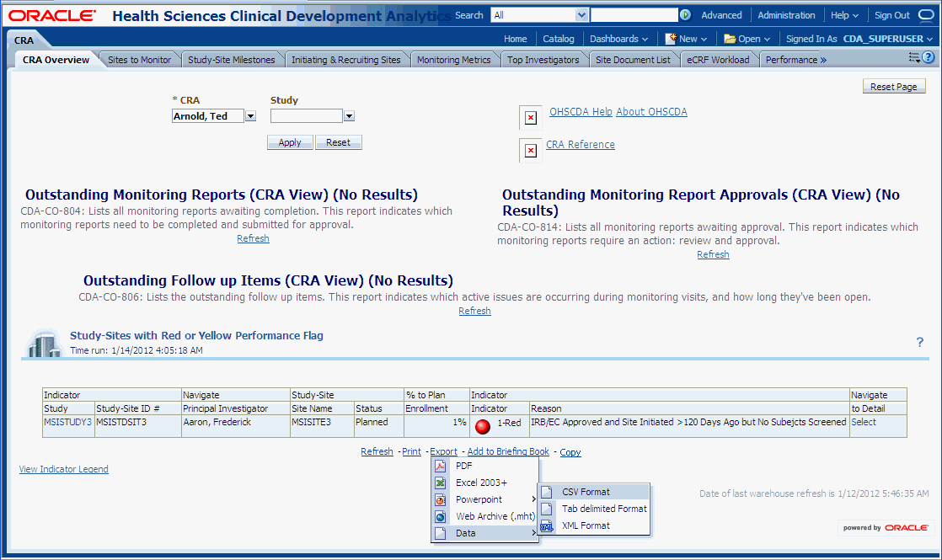
Task: Open the OHSCDA Help link
Action: 581,112
